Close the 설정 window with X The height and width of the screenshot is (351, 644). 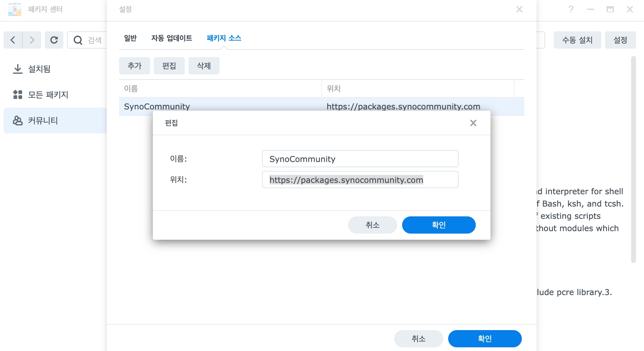(x=519, y=9)
